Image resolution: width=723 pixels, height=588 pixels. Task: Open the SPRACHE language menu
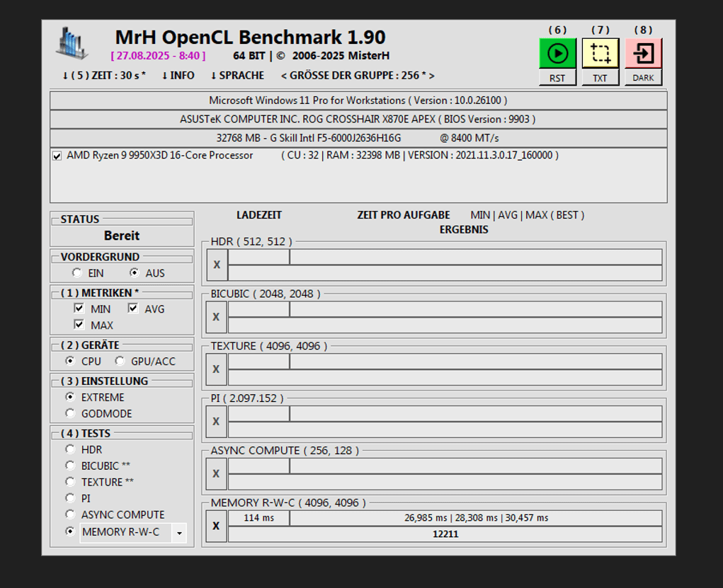pos(237,76)
